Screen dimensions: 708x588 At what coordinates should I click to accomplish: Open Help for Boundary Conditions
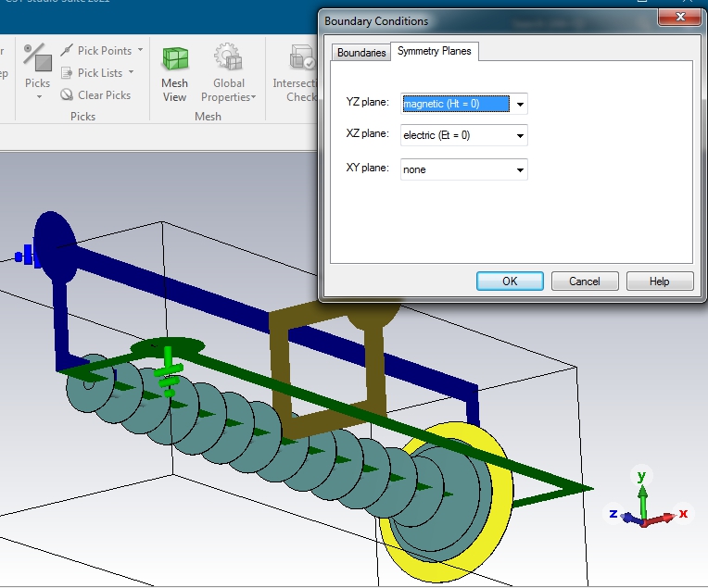(659, 281)
